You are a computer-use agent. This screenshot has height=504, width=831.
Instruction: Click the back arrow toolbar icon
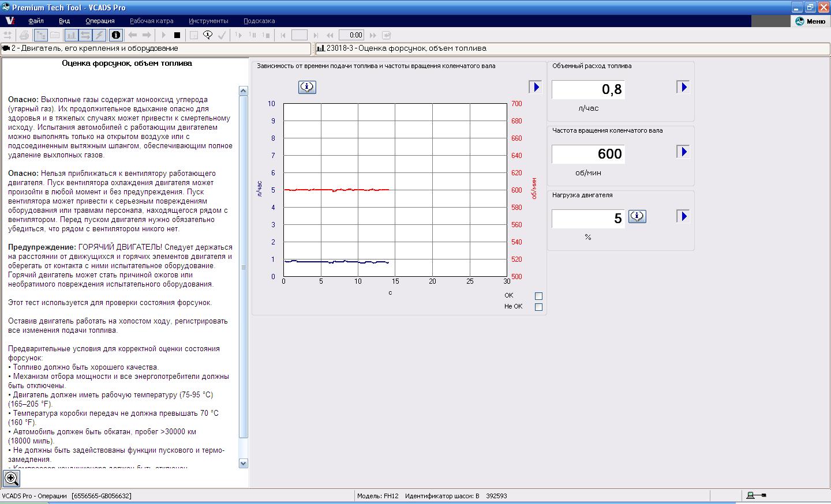132,35
